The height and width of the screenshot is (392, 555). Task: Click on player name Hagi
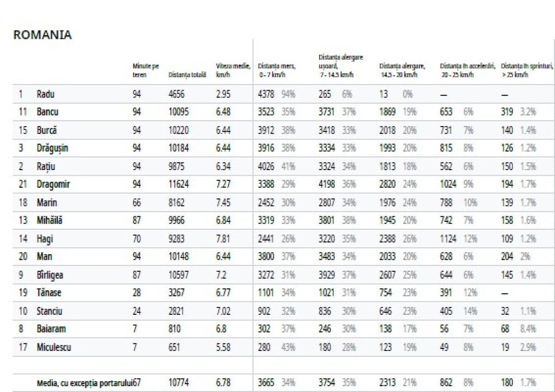pos(45,239)
